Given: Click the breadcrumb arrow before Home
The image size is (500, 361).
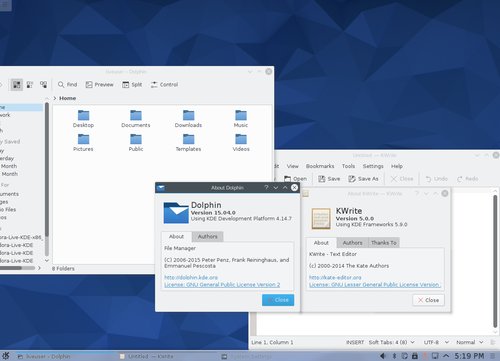Looking at the screenshot, I should [x=55, y=98].
